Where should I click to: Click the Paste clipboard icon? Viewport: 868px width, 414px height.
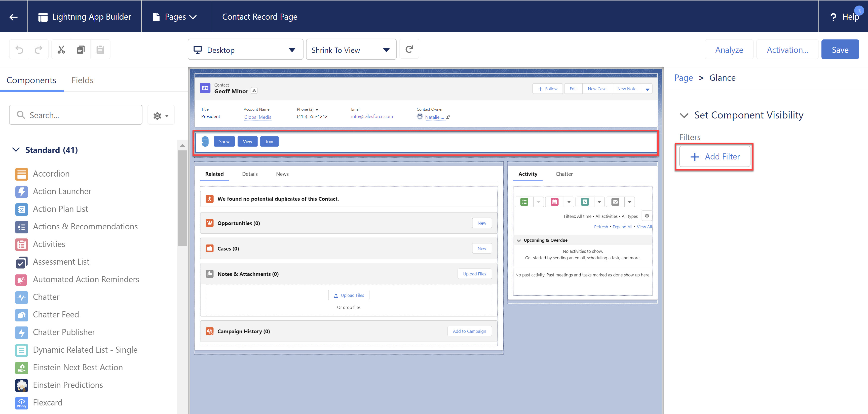(100, 50)
